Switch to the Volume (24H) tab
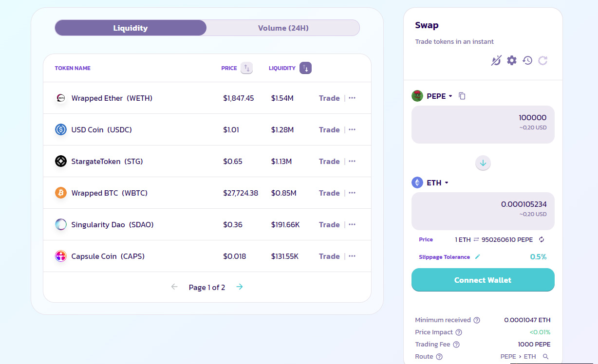598x364 pixels. [x=283, y=28]
